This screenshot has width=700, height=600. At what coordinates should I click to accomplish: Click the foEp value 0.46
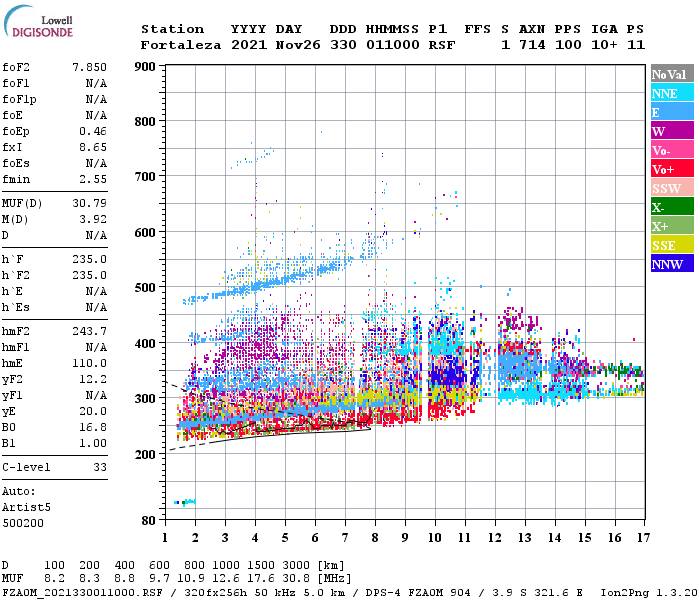[x=93, y=131]
